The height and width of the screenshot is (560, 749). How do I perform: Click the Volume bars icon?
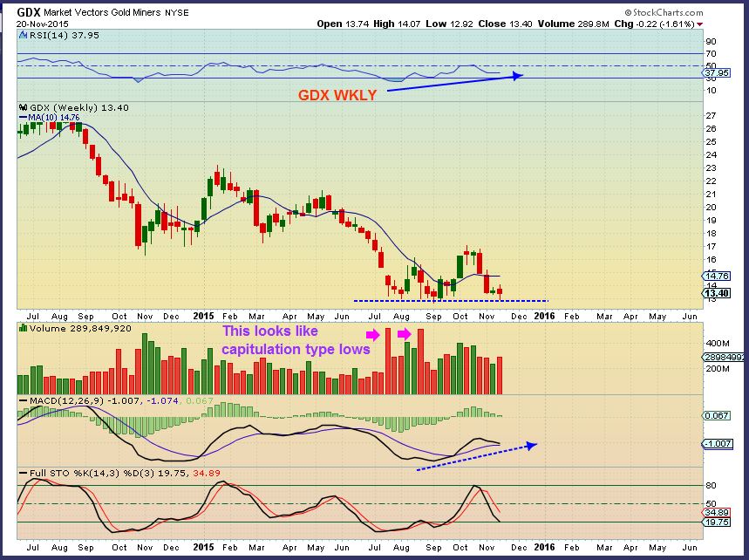pyautogui.click(x=23, y=328)
